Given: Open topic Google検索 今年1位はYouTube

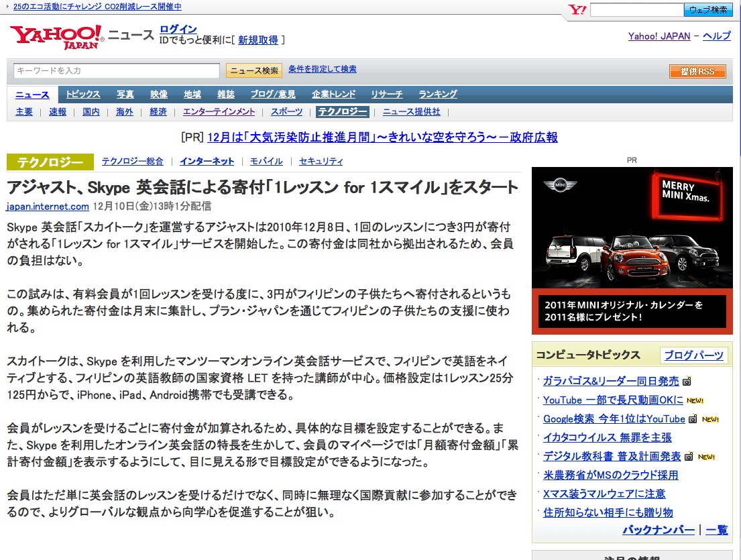Looking at the screenshot, I should pos(614,418).
